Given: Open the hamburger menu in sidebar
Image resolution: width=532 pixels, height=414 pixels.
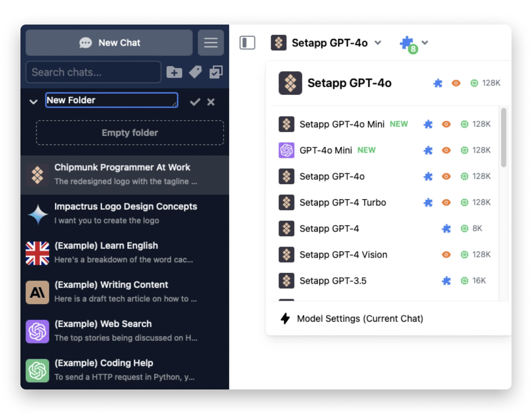Looking at the screenshot, I should (x=211, y=43).
